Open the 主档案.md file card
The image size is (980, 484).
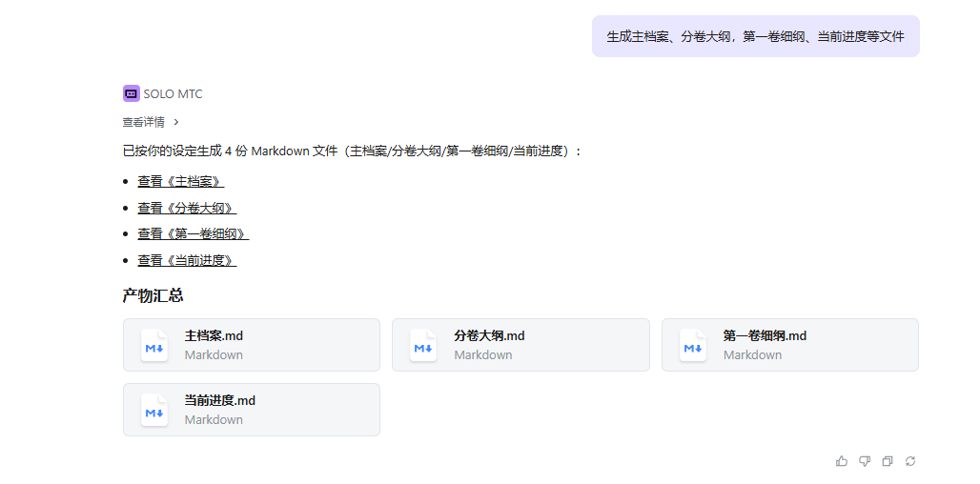(252, 345)
